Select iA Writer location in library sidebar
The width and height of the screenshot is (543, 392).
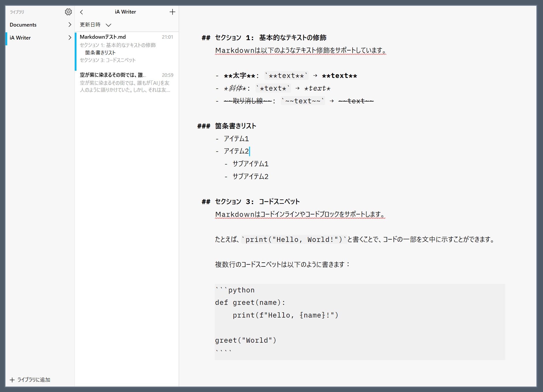[x=20, y=38]
